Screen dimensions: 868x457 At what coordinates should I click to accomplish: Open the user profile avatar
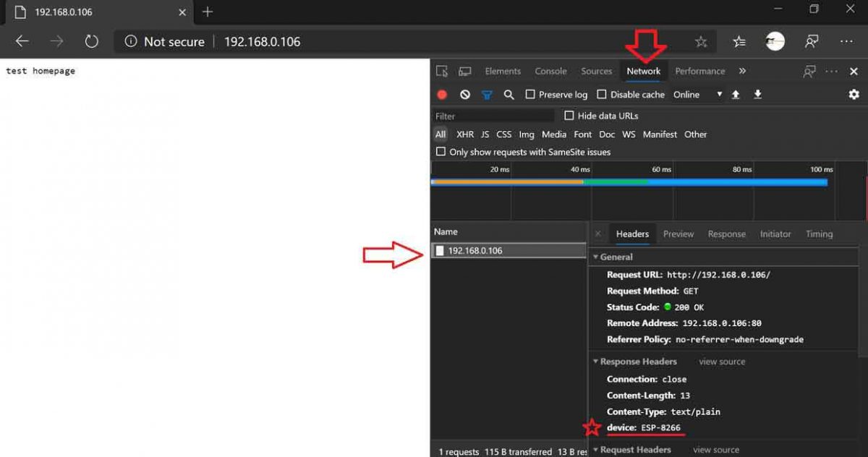pos(775,42)
